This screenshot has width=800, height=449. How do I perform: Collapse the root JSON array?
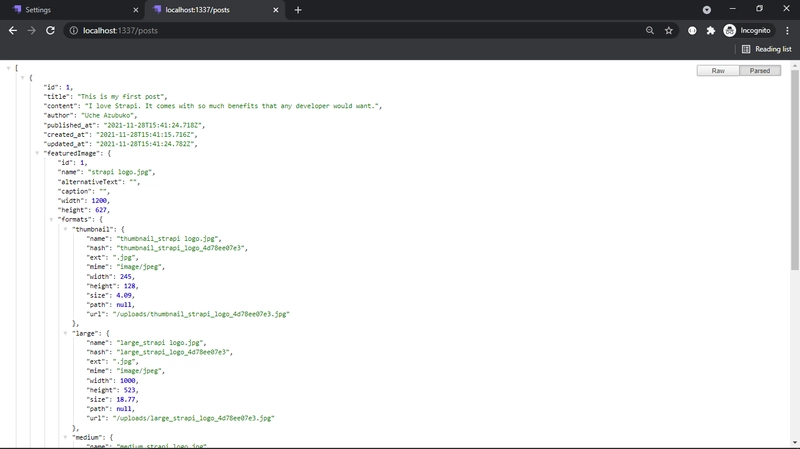8,68
